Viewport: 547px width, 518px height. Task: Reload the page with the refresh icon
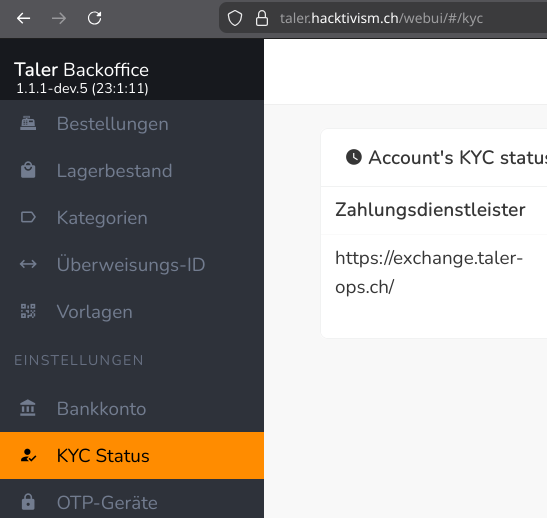point(95,18)
